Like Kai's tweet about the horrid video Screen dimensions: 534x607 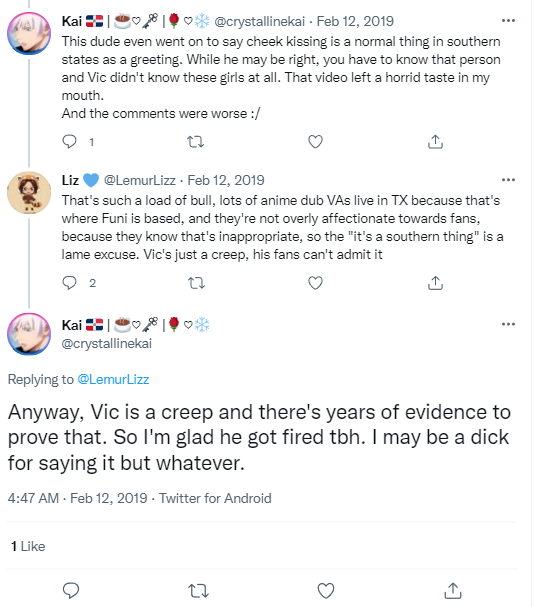(315, 142)
